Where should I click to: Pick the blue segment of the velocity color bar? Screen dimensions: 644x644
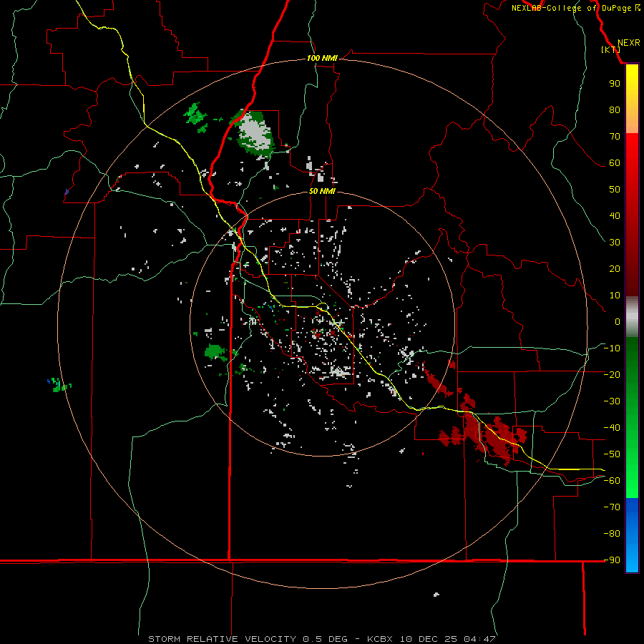coord(632,535)
